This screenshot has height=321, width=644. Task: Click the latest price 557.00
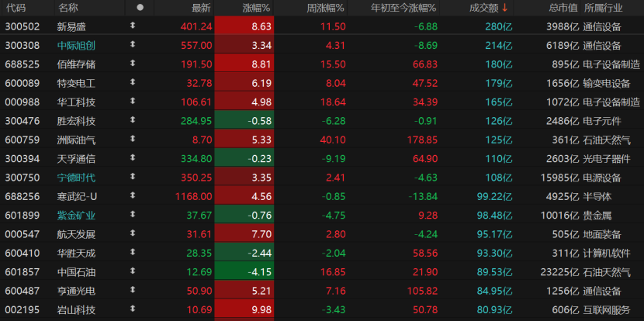pos(196,46)
